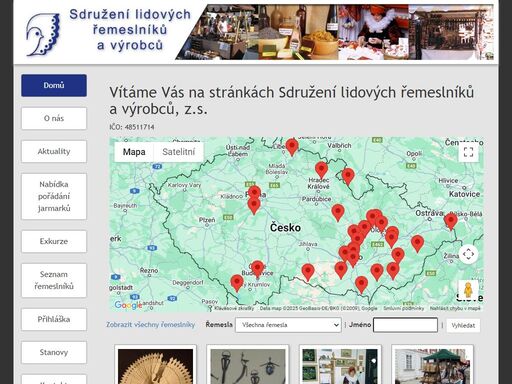Click the pin near Český Krumlov

coord(237,283)
